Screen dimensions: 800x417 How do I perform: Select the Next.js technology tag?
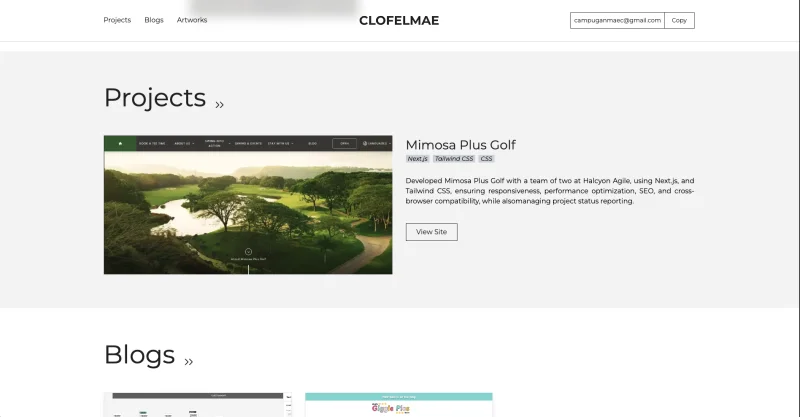[x=417, y=159]
